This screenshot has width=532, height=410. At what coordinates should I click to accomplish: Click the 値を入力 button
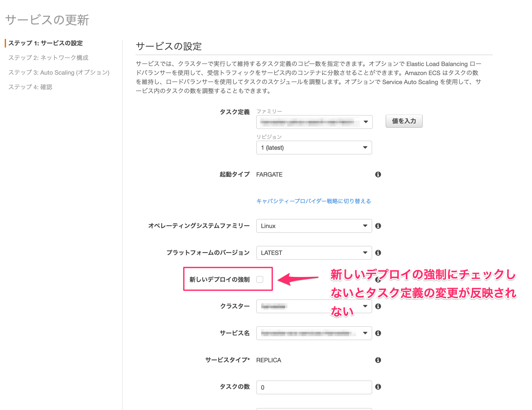coord(404,121)
